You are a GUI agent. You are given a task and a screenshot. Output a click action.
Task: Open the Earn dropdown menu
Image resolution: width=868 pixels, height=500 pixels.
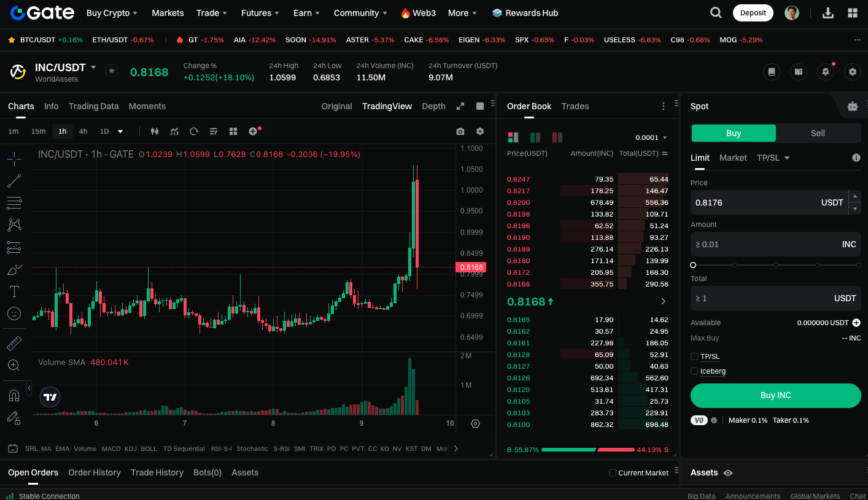click(x=306, y=13)
